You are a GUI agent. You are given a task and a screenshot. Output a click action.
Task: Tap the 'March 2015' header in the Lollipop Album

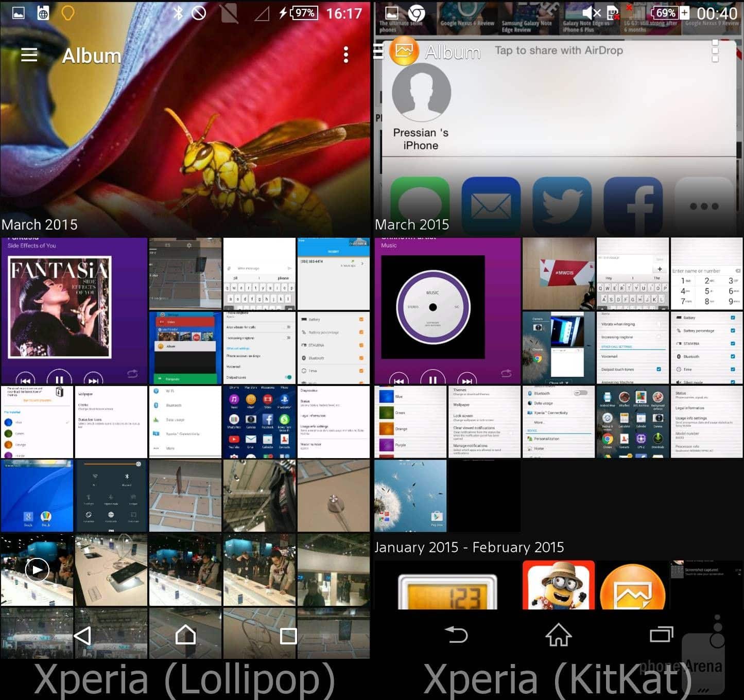click(x=40, y=224)
